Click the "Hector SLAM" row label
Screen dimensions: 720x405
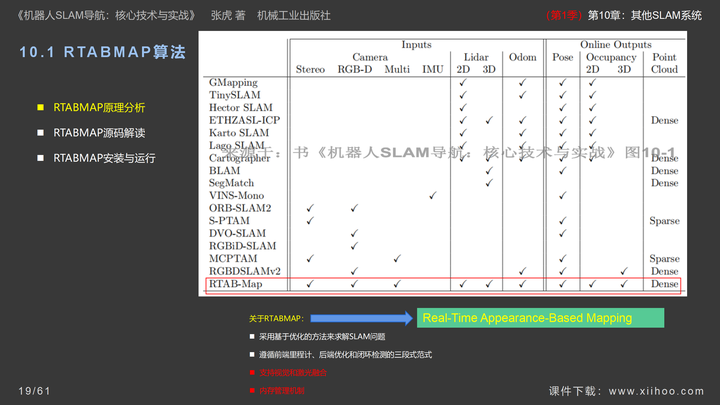click(x=241, y=107)
